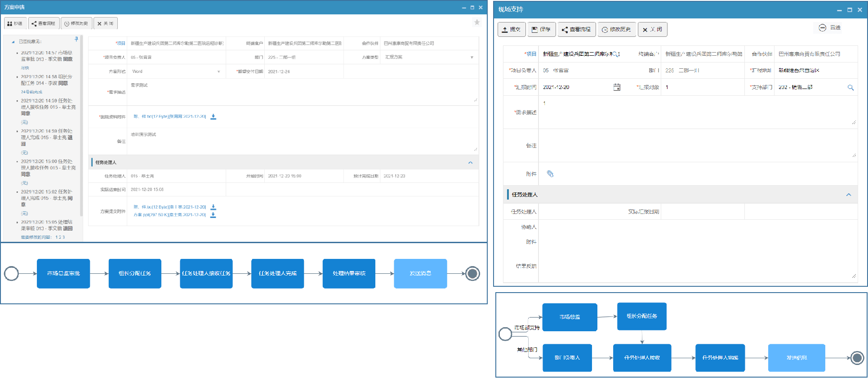Click the favorite star icon in 方案申请
This screenshot has height=378, width=868.
coord(477,22)
